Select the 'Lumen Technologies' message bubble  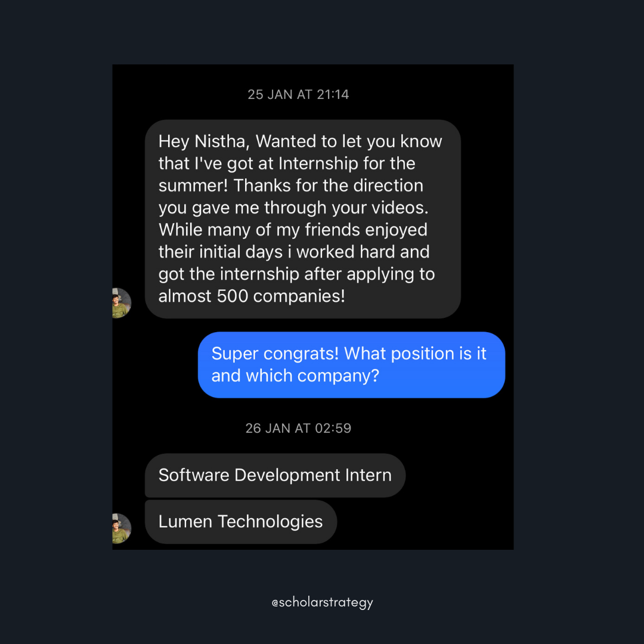coord(241,522)
